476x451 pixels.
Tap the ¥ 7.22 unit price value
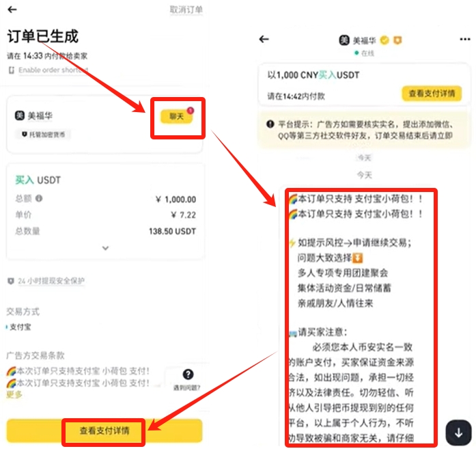pyautogui.click(x=183, y=215)
